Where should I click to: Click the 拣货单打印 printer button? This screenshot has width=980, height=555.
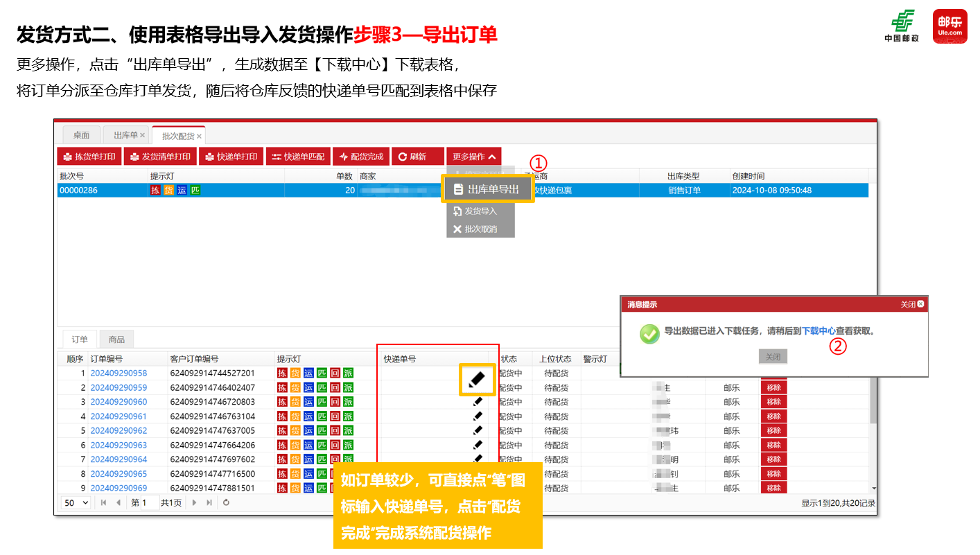89,157
